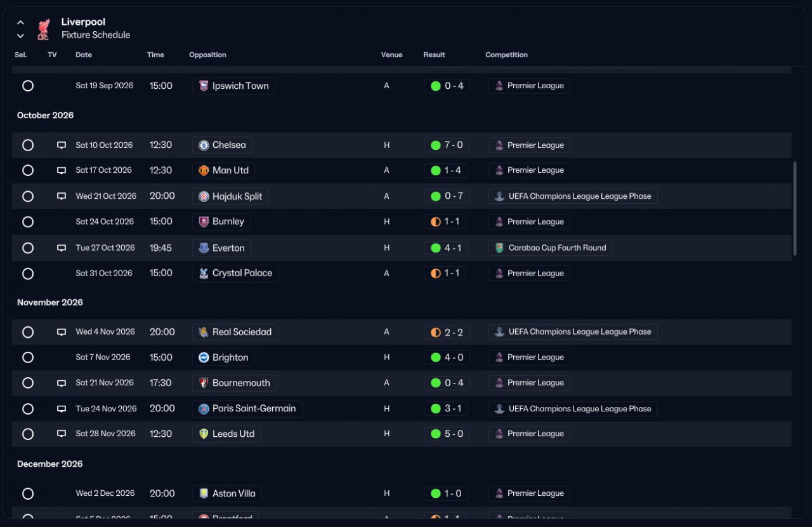Click the Paris Saint-Germain crest icon
812x527 pixels.
coord(204,409)
